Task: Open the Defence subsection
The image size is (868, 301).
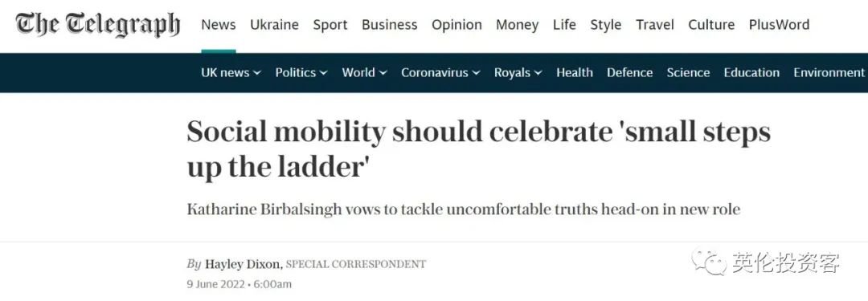Action: click(629, 73)
